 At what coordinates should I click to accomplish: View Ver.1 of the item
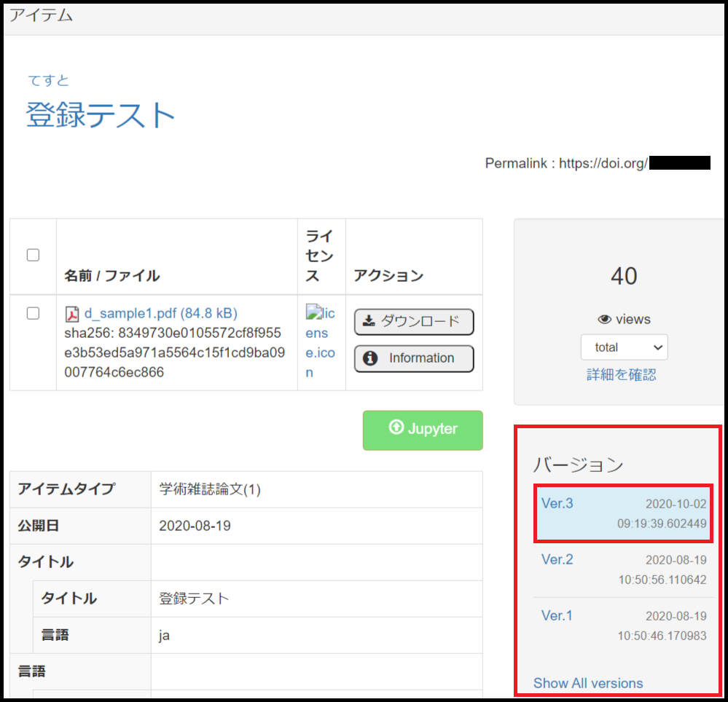pos(557,616)
